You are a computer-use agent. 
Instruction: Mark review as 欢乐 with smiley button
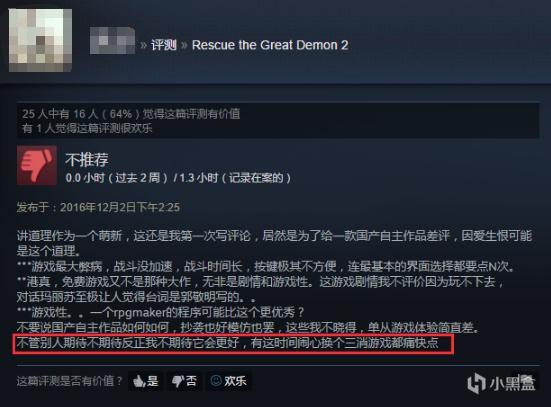click(x=228, y=381)
